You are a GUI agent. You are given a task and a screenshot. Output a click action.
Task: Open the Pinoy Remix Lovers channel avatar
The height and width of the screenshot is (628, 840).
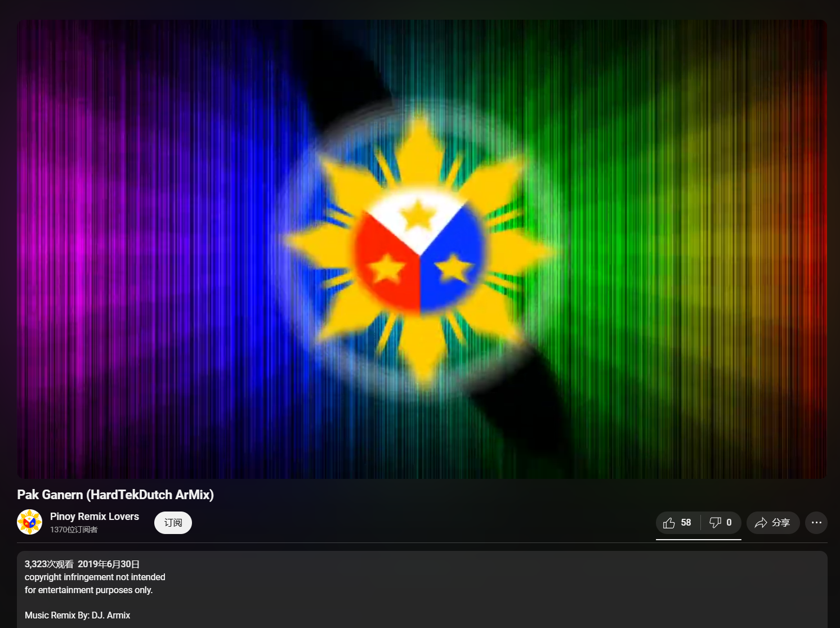[x=30, y=522]
